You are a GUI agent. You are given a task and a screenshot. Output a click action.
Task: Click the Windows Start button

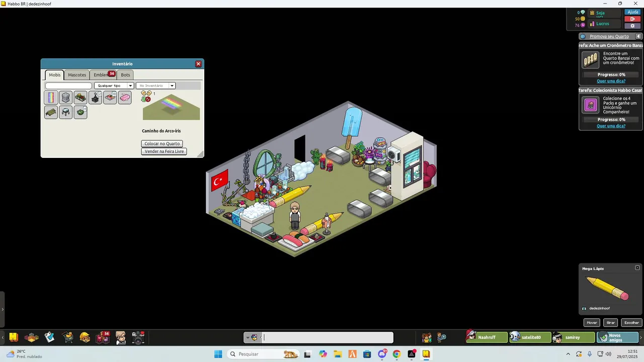pos(218,354)
